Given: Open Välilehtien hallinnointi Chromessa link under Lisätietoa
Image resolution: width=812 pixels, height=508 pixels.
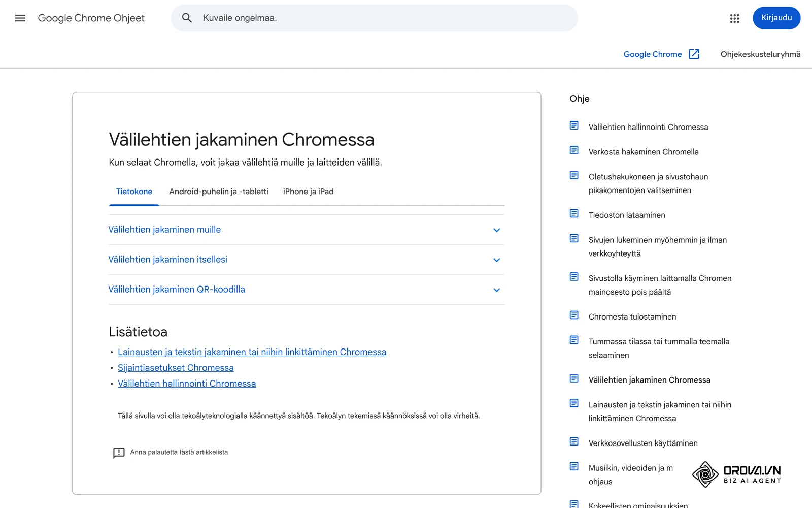Looking at the screenshot, I should (x=187, y=384).
